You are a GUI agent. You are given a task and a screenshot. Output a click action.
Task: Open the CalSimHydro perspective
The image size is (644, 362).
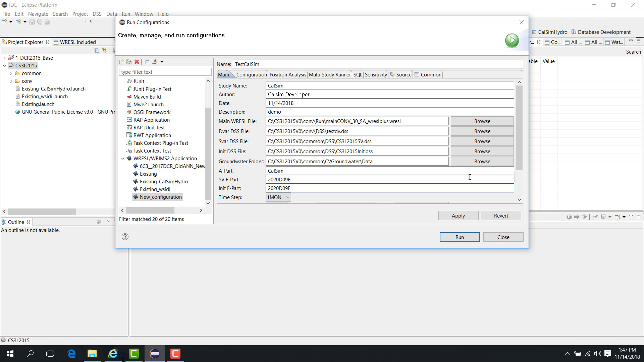(x=550, y=32)
